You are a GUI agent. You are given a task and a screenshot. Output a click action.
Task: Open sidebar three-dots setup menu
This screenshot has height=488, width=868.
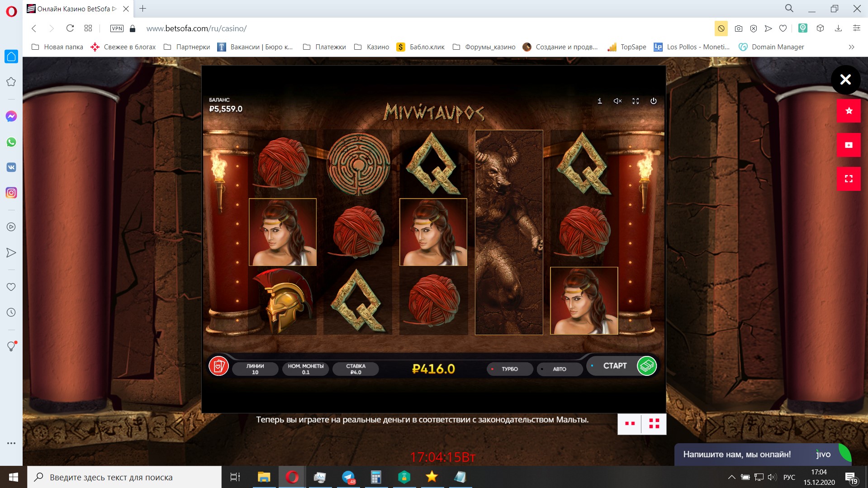pos(11,443)
